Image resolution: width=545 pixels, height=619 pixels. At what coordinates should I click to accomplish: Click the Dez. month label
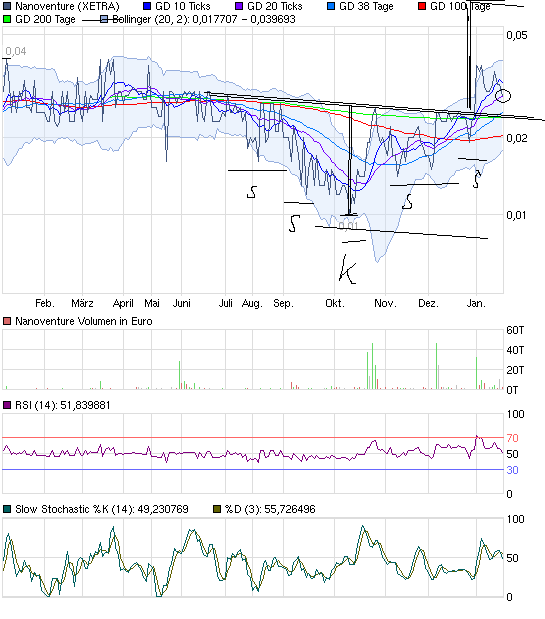pos(428,303)
